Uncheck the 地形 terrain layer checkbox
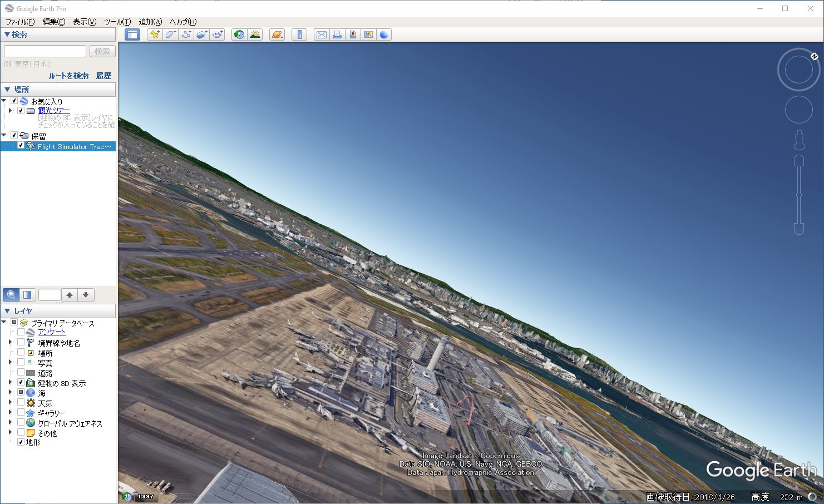The height and width of the screenshot is (504, 824). 21,442
